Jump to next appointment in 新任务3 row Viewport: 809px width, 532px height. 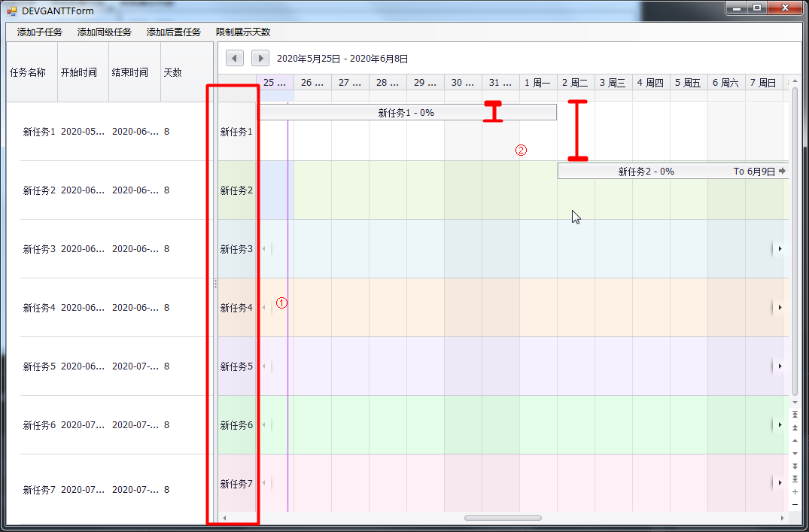780,249
